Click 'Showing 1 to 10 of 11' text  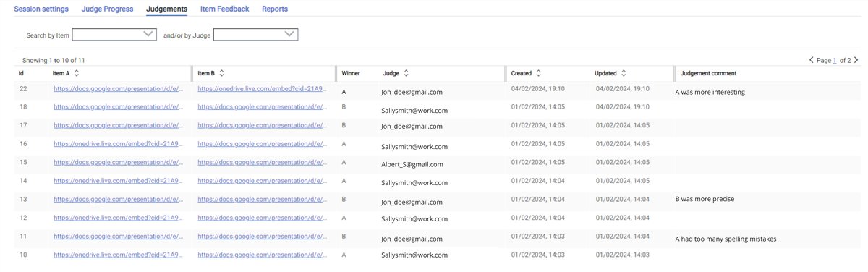(54, 60)
